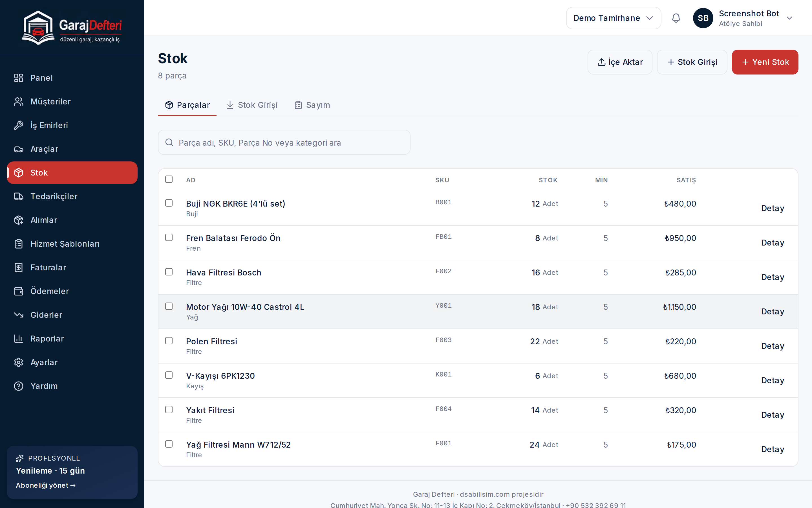Click the Stok box icon in sidebar
This screenshot has height=508, width=812.
(x=18, y=173)
